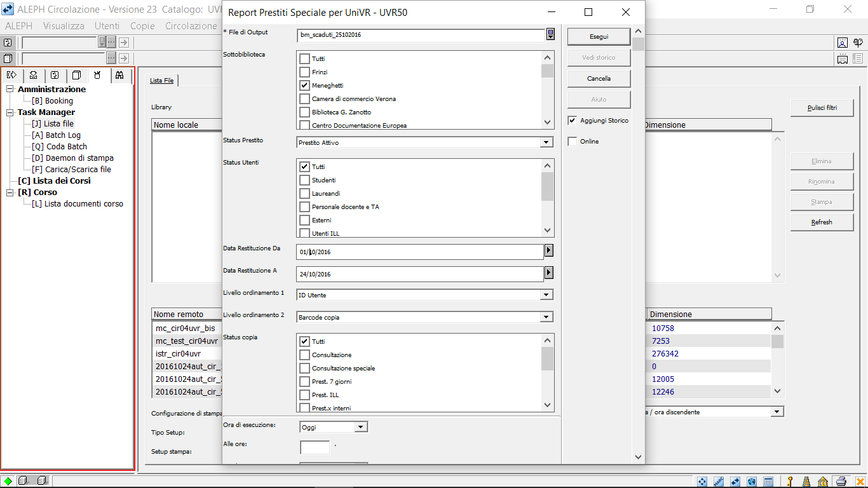
Task: Enable the Online checkbox
Action: 573,141
